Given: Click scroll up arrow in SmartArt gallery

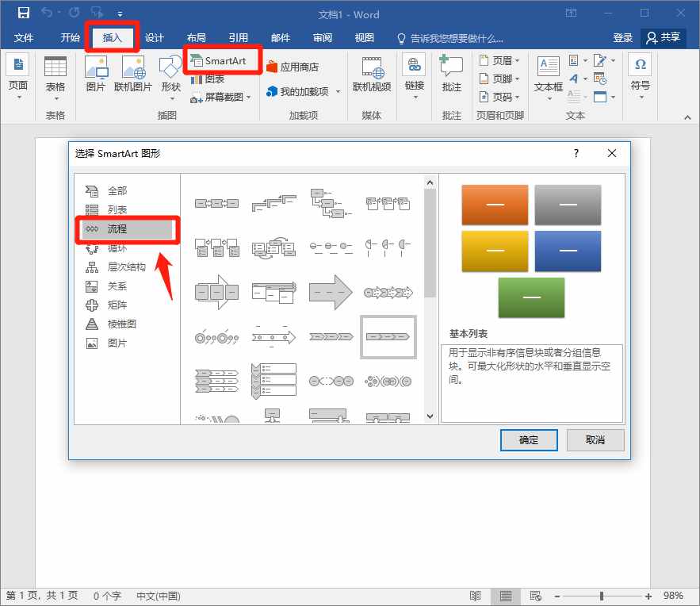Looking at the screenshot, I should click(x=430, y=182).
